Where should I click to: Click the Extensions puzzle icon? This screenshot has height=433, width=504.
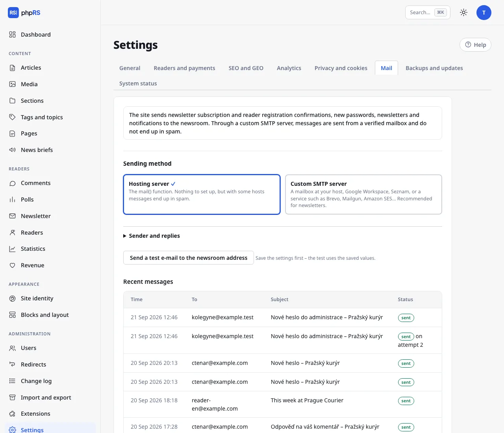click(x=13, y=414)
